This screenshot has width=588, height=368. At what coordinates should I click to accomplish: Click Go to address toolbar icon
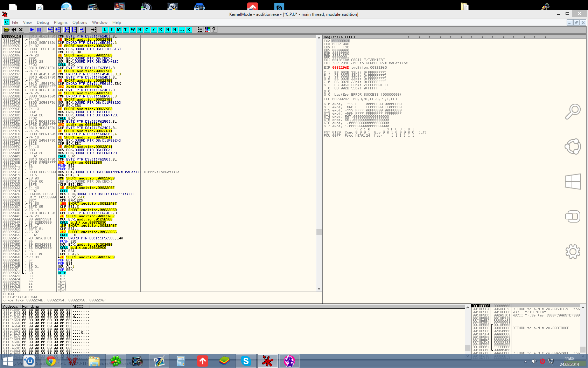[x=94, y=30]
